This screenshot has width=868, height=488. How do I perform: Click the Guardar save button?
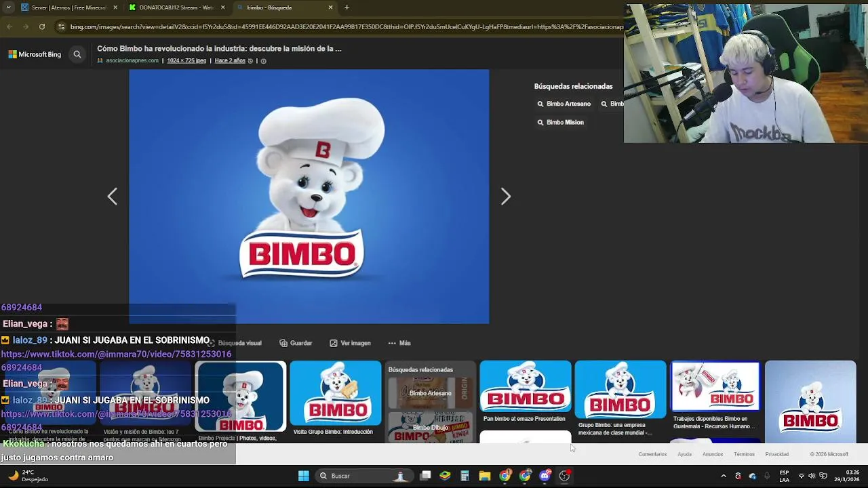tap(296, 343)
